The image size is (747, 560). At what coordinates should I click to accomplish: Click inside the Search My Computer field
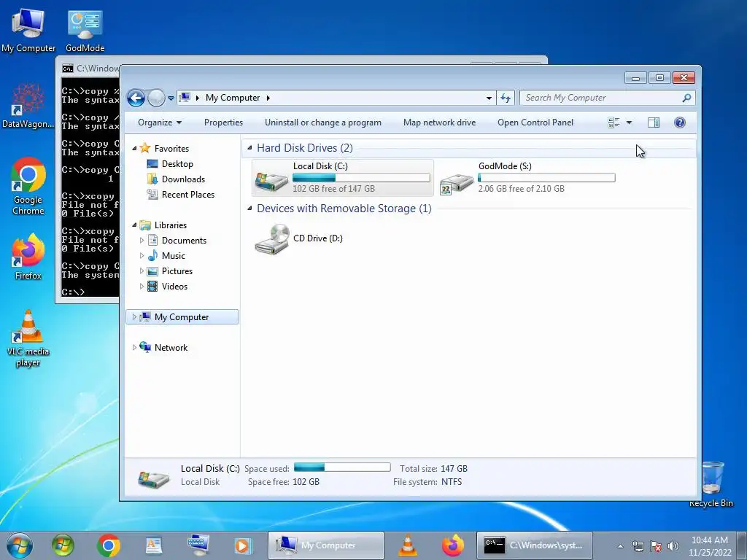(x=601, y=98)
